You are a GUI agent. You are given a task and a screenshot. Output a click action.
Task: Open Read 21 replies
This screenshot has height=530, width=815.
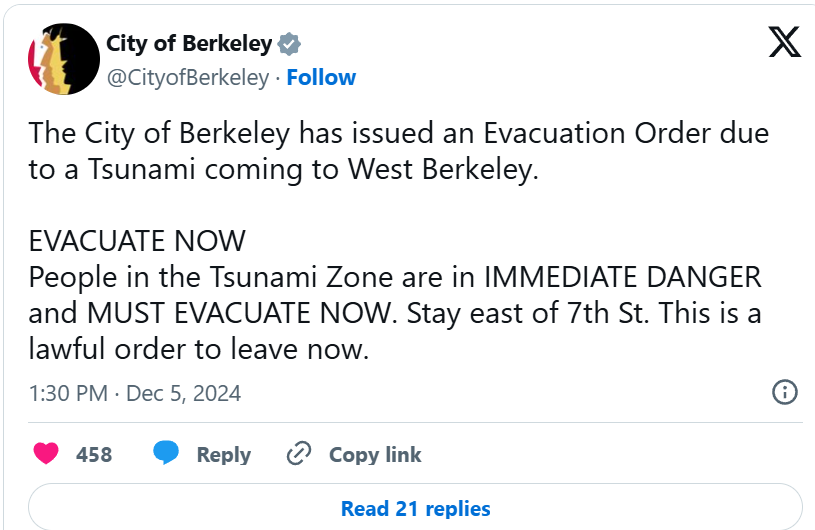pos(415,508)
